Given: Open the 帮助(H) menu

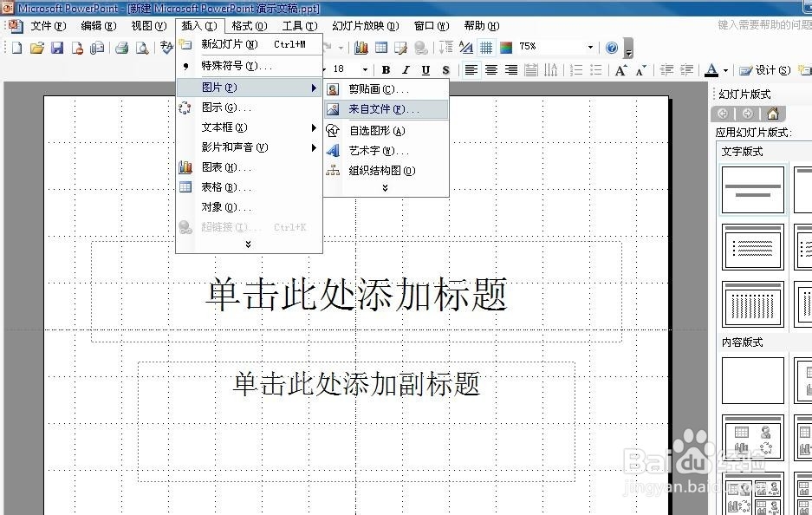Looking at the screenshot, I should click(x=482, y=26).
